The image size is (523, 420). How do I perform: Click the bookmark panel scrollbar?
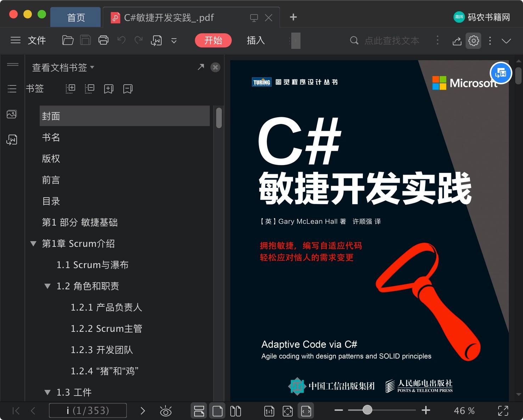tap(219, 118)
